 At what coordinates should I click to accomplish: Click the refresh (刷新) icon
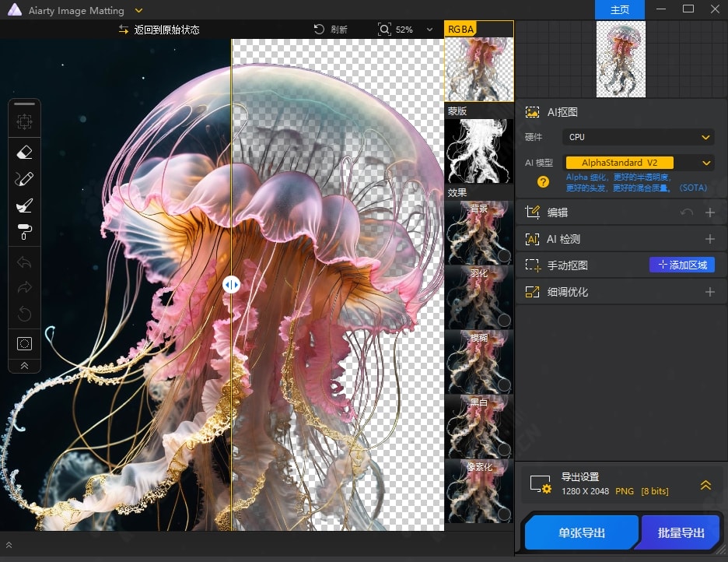point(319,30)
